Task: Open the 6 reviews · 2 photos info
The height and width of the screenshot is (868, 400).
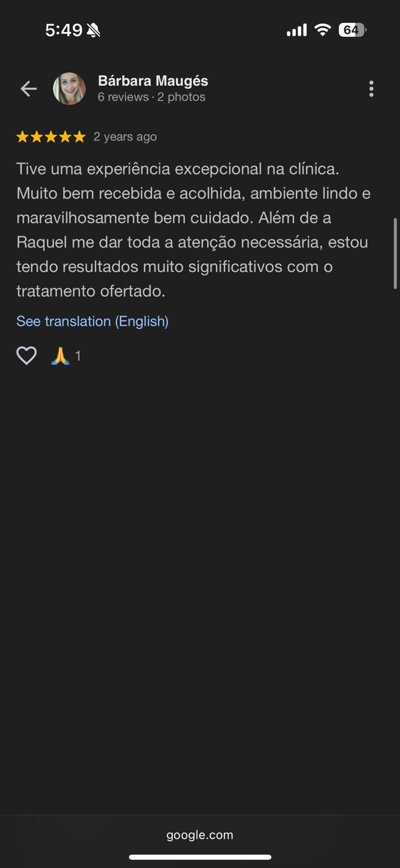Action: (151, 97)
